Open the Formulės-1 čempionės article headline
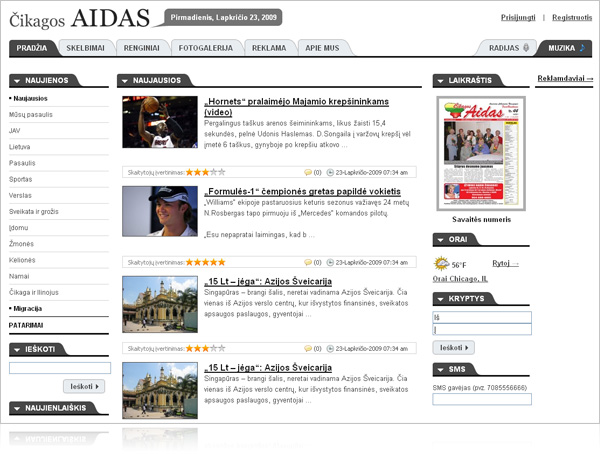Viewport: 600px width, 454px height. (x=302, y=191)
